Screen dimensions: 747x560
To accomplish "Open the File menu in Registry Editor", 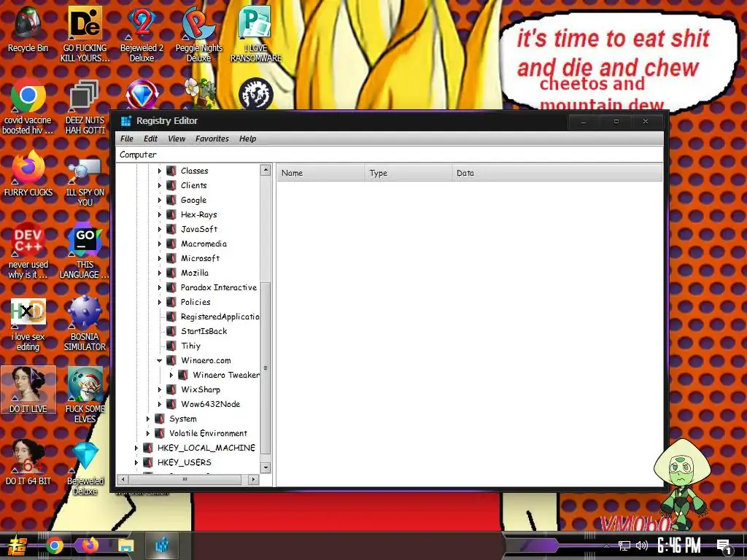I will pos(127,139).
